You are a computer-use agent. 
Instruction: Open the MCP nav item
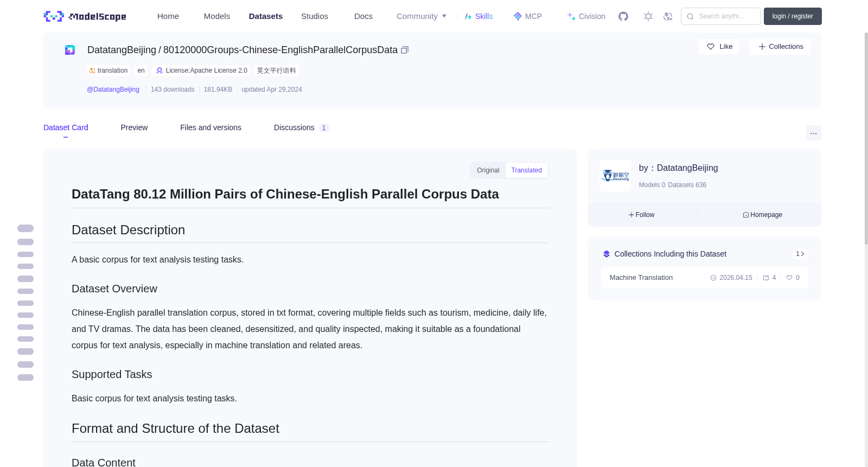(x=527, y=16)
